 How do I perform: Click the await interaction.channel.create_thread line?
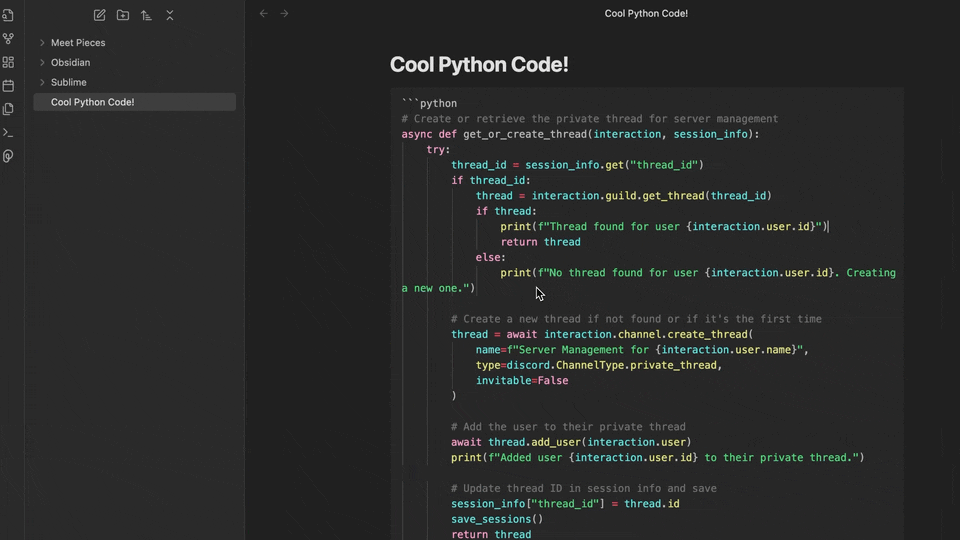(x=602, y=334)
